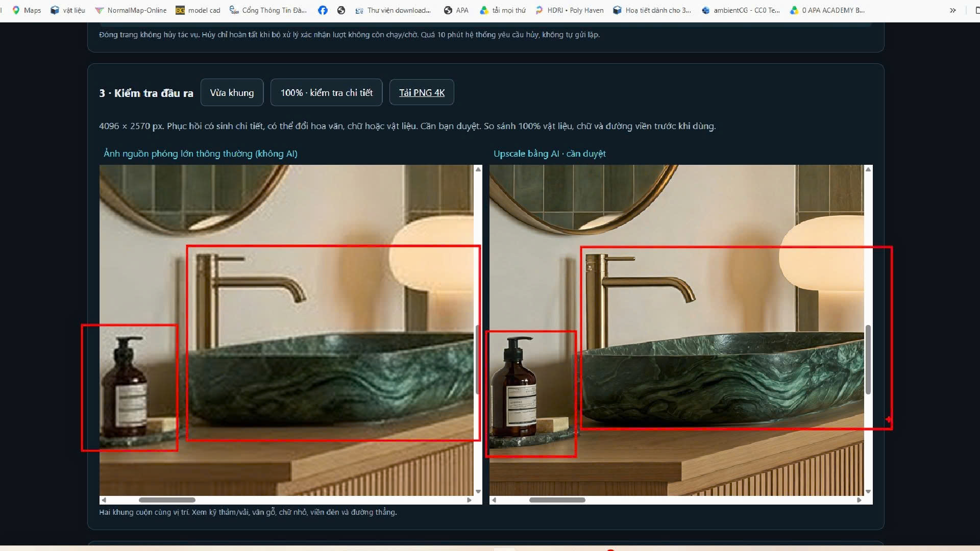Click the AI upscale horizontal scrollbar thumb
The width and height of the screenshot is (980, 551).
click(x=557, y=500)
